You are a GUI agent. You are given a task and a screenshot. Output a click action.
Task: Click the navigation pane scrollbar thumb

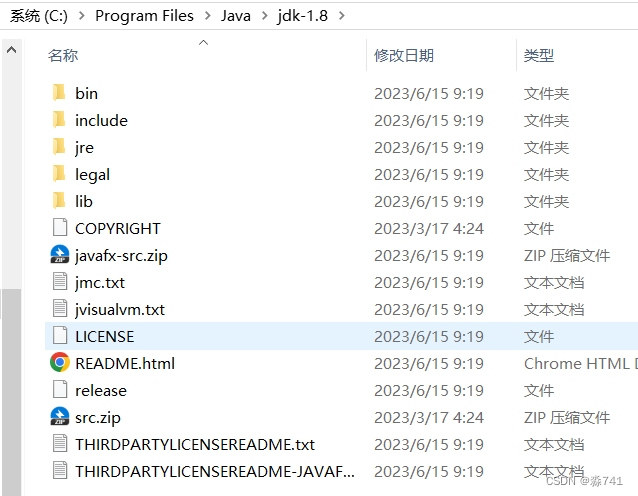pos(11,392)
